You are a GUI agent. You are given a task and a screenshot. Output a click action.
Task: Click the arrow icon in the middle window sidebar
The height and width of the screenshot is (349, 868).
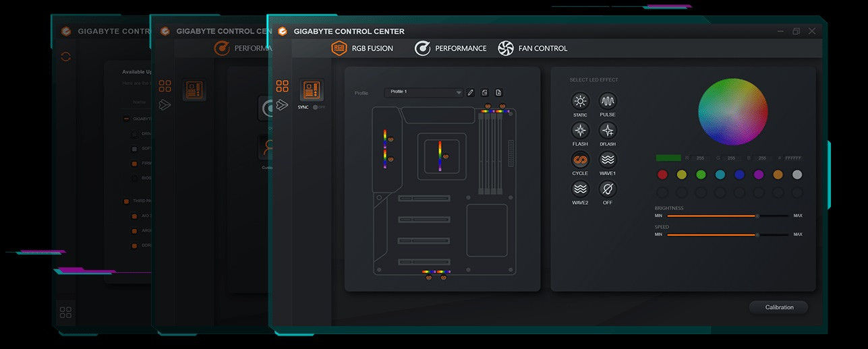pyautogui.click(x=165, y=104)
